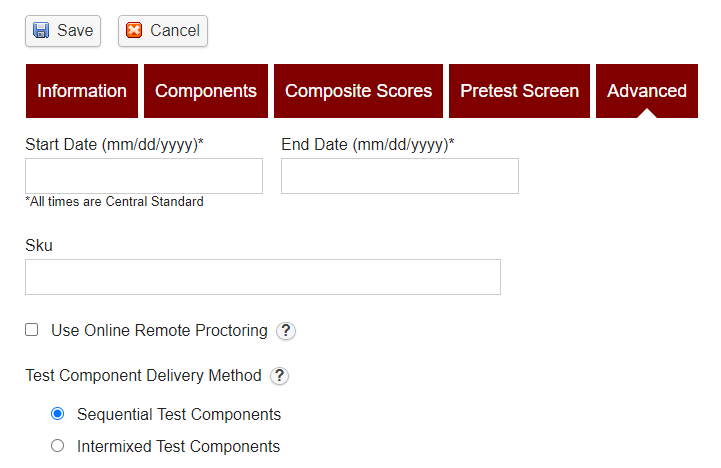Viewport: 721px width, 468px height.
Task: Click the Use Online Remote Proctoring label text
Action: tap(159, 331)
